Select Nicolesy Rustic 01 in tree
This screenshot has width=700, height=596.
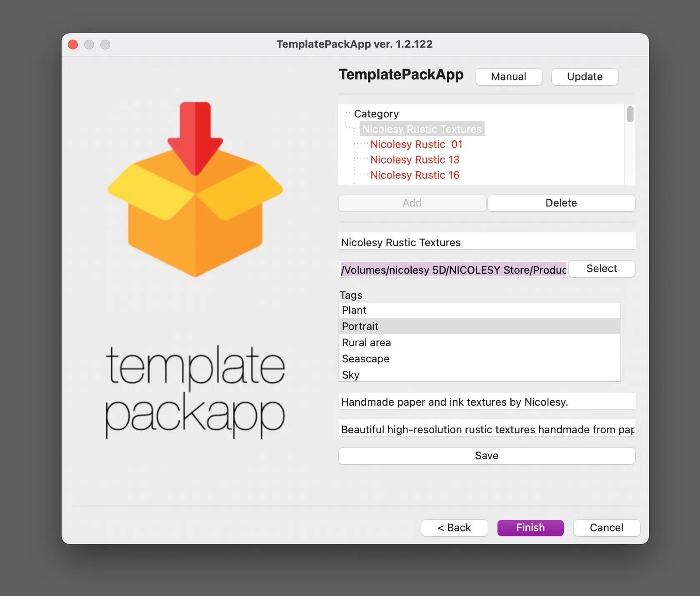(416, 144)
